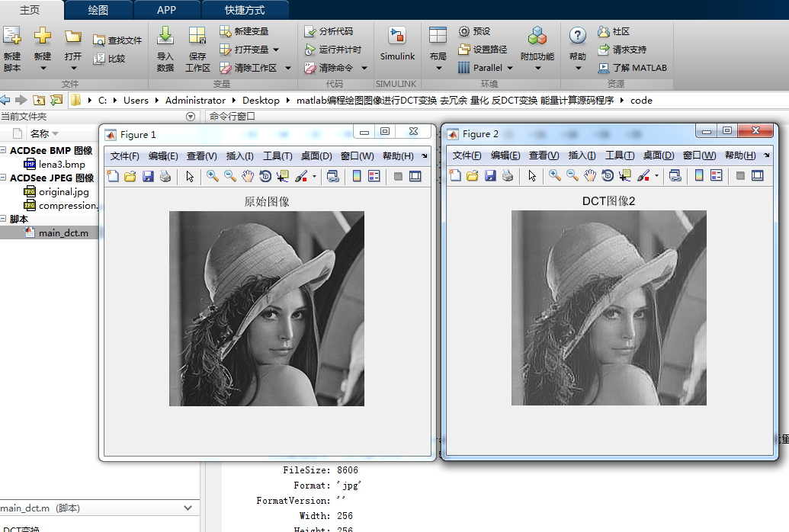This screenshot has width=789, height=532.
Task: Collapse ACDSee JPEG 图像 group
Action: [x=4, y=178]
